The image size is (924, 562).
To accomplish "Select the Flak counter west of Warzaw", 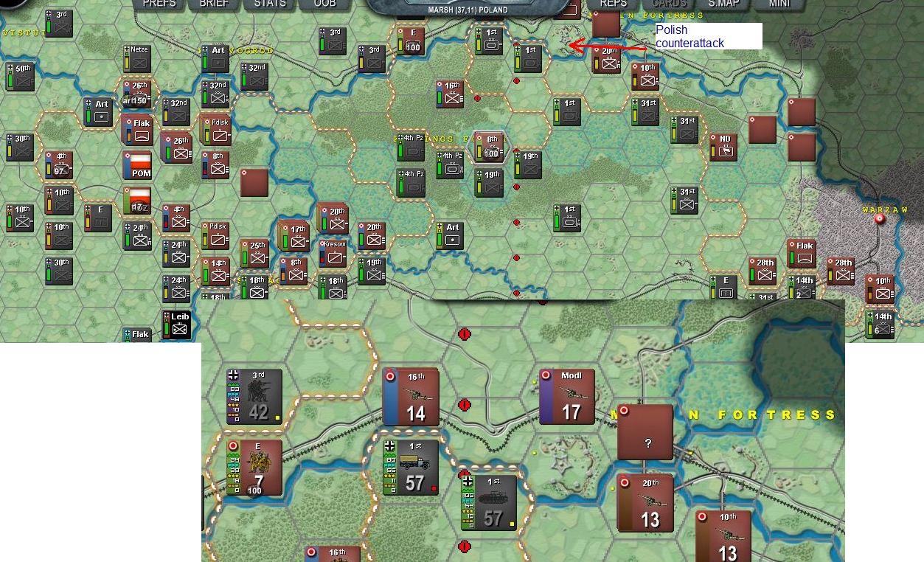I will 802,254.
